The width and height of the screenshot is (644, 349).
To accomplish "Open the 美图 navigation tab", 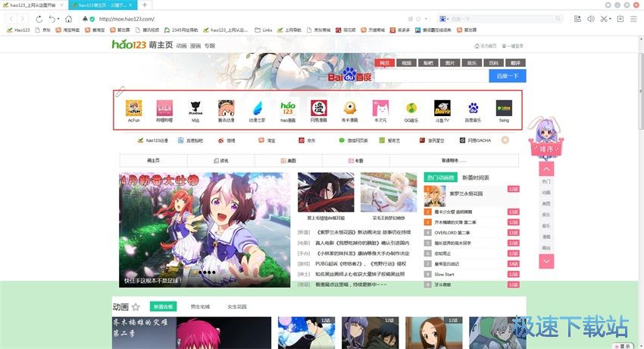I will click(289, 160).
